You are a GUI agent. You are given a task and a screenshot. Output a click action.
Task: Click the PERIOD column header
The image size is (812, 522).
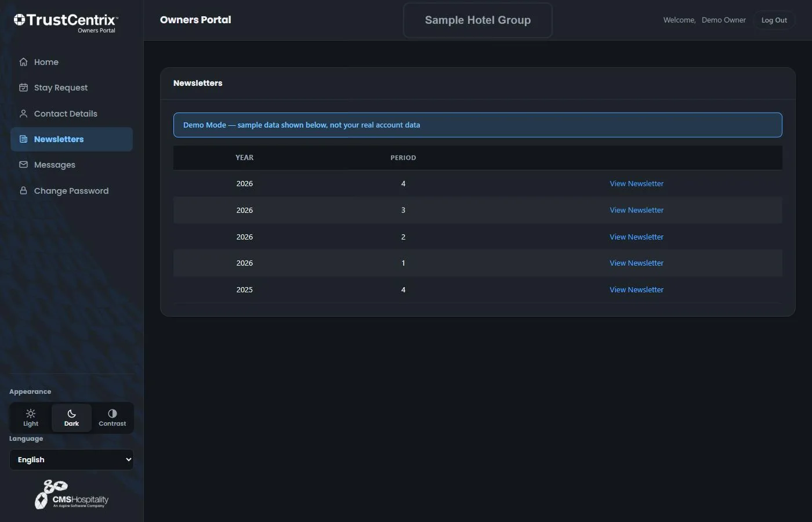coord(403,158)
